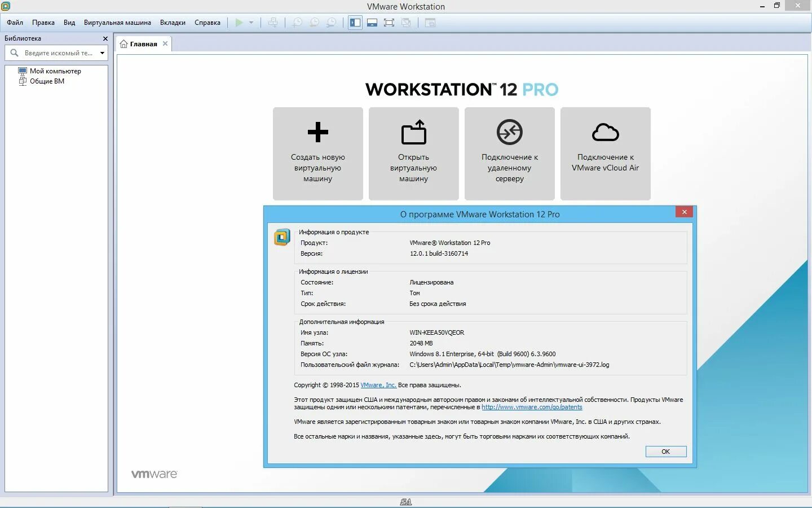812x508 pixels.
Task: Click inside the library search field
Action: point(56,52)
